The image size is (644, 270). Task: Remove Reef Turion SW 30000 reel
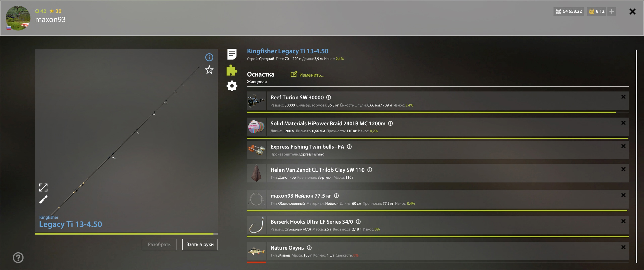coord(623,97)
